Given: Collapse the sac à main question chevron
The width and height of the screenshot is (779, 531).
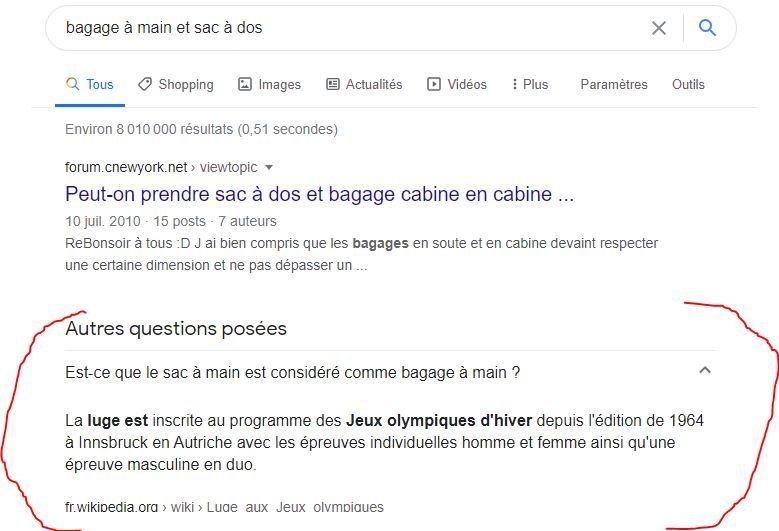Looking at the screenshot, I should point(705,370).
